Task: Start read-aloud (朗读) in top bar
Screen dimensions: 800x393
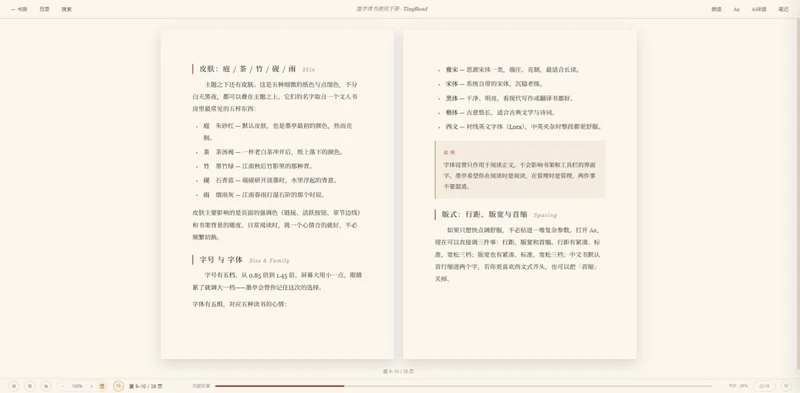Action: (x=716, y=9)
